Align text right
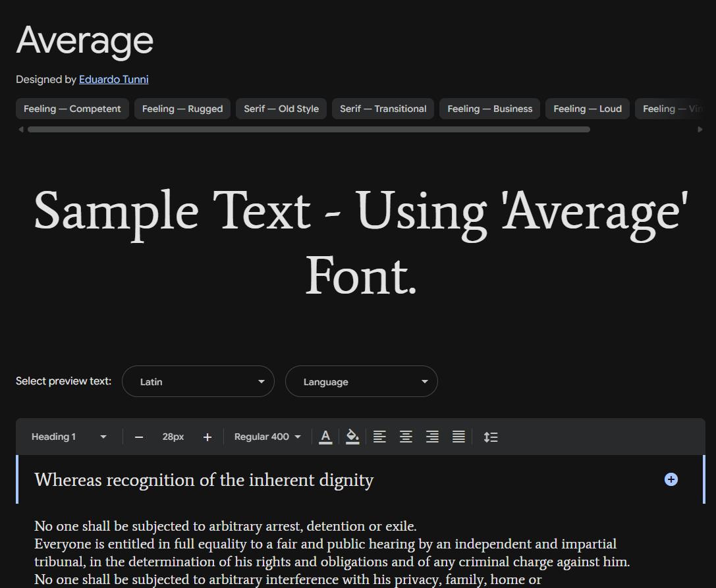716x588 pixels. coord(432,437)
